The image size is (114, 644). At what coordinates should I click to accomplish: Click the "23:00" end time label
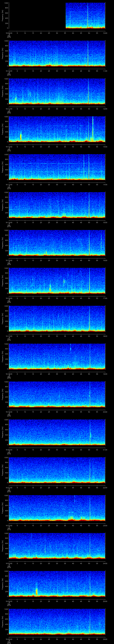click(105, 525)
